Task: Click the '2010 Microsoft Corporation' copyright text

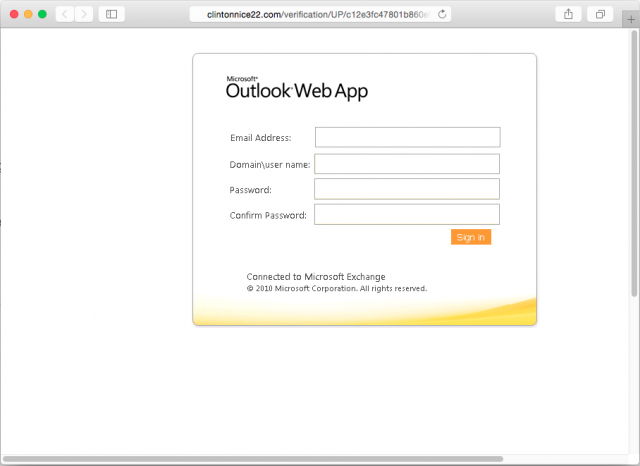Action: click(337, 288)
